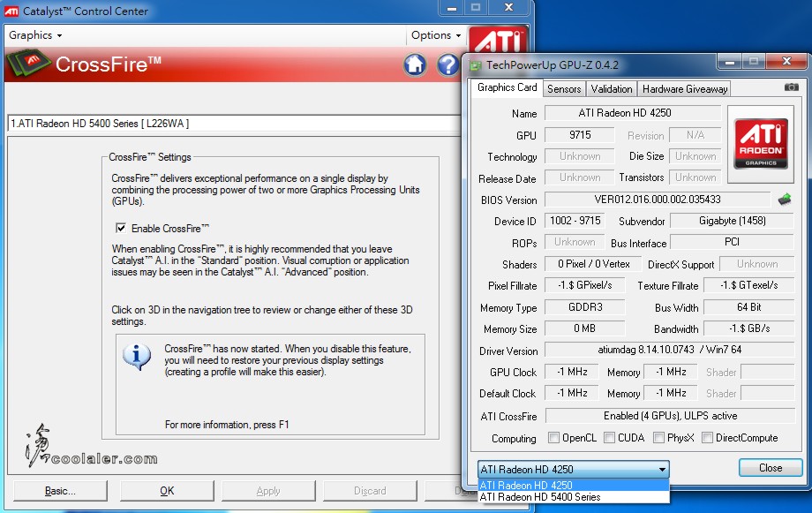Click the Name field 'ATI Radeon HD 4250'

click(633, 113)
